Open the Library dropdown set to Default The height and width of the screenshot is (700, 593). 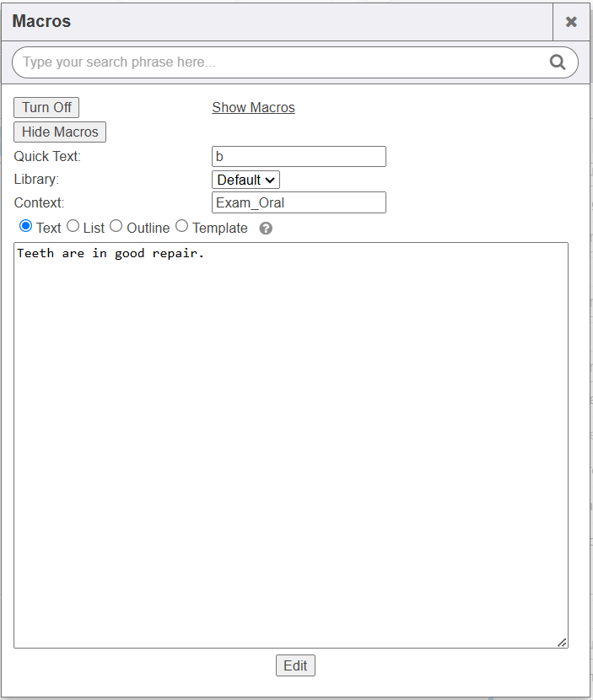245,180
